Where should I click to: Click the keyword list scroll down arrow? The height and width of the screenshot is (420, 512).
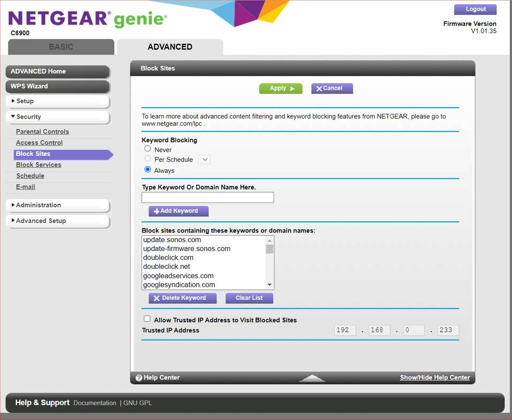click(269, 285)
